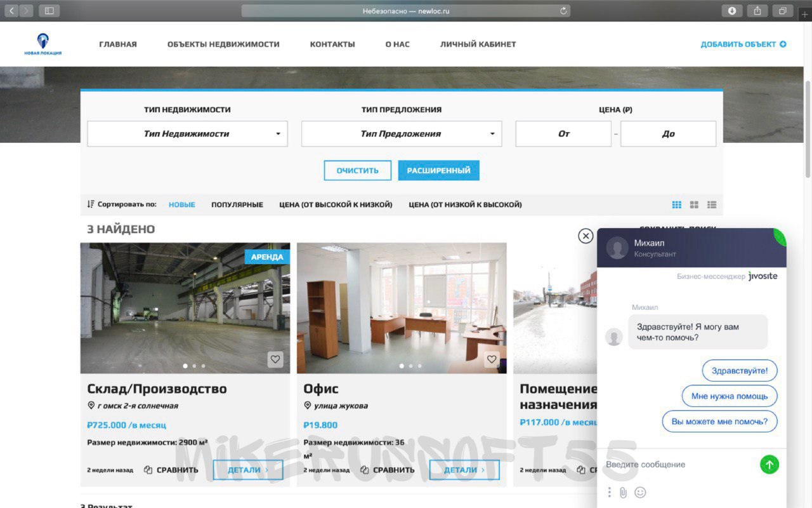812x508 pixels.
Task: Click Safari's forward arrow button
Action: [x=27, y=11]
